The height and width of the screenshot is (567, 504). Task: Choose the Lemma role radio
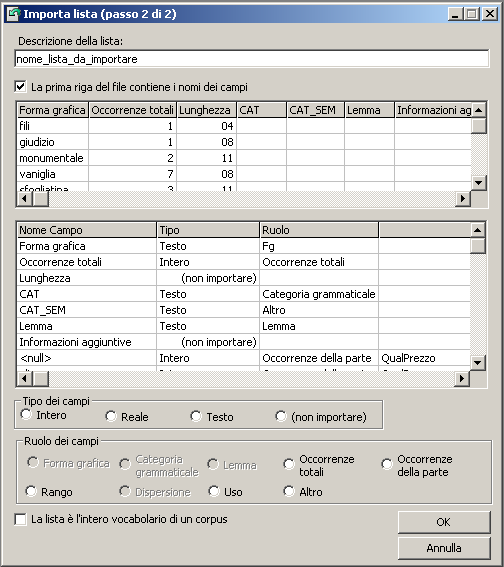coord(213,464)
